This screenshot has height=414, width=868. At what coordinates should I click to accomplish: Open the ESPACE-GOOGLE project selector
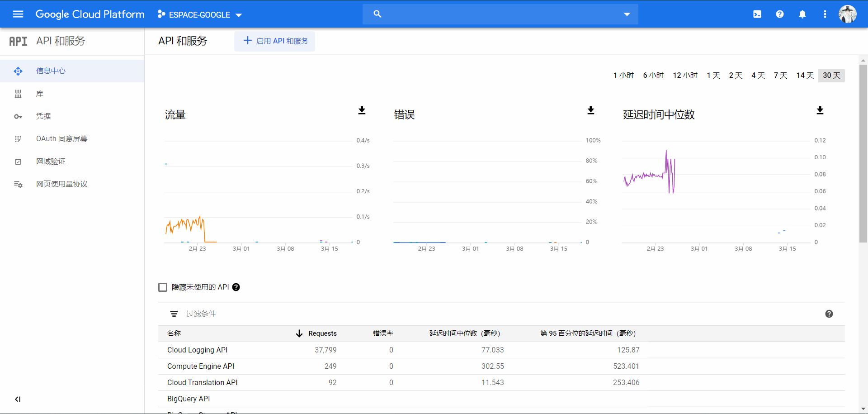200,14
